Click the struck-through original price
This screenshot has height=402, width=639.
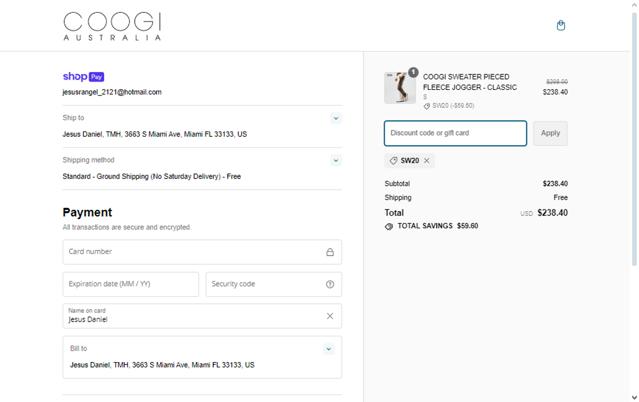tap(557, 82)
